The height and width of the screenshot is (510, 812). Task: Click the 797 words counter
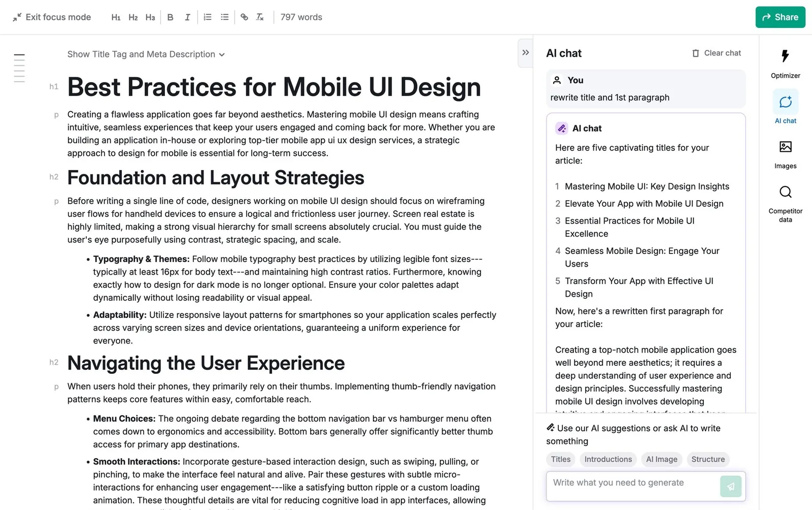pyautogui.click(x=301, y=17)
